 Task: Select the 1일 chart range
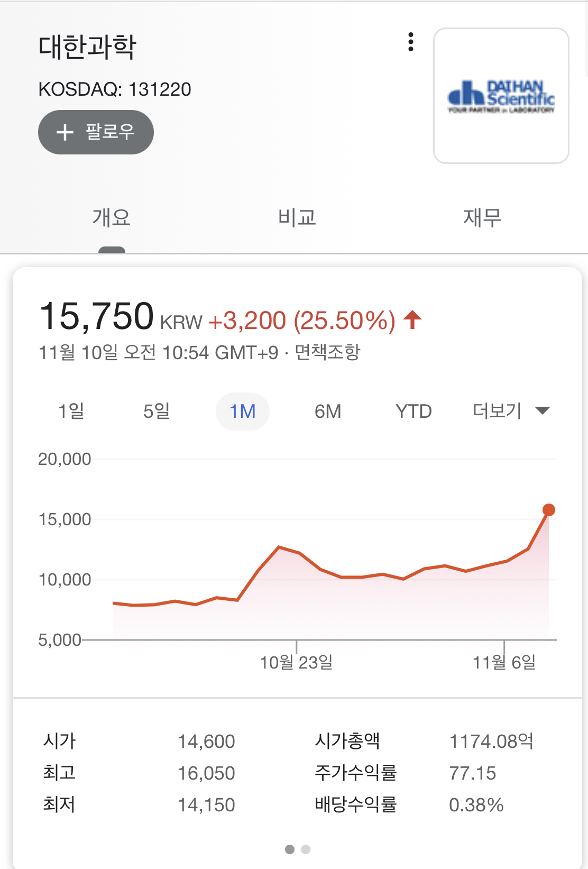coord(71,411)
